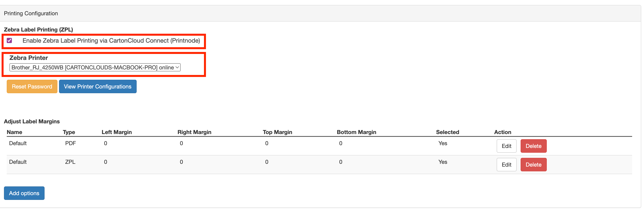Select the Left Margin column header
This screenshot has height=211, width=644.
(x=116, y=132)
